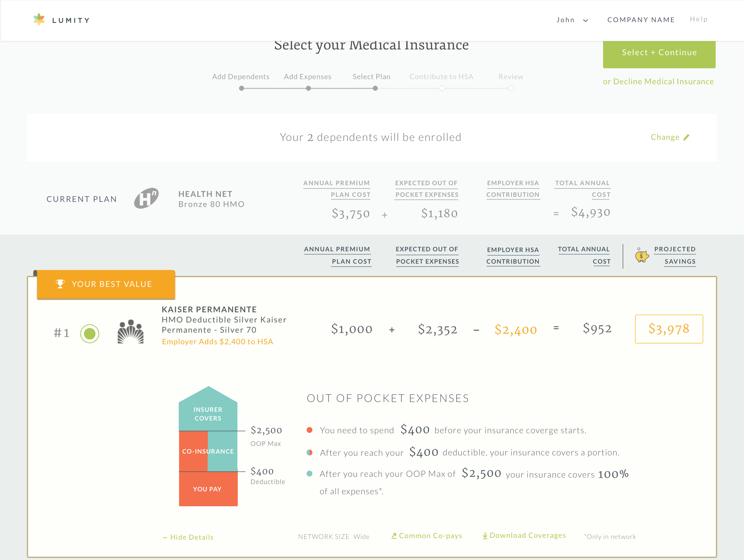This screenshot has width=744, height=560.
Task: Click the You Pay orange chart segment
Action: click(208, 489)
